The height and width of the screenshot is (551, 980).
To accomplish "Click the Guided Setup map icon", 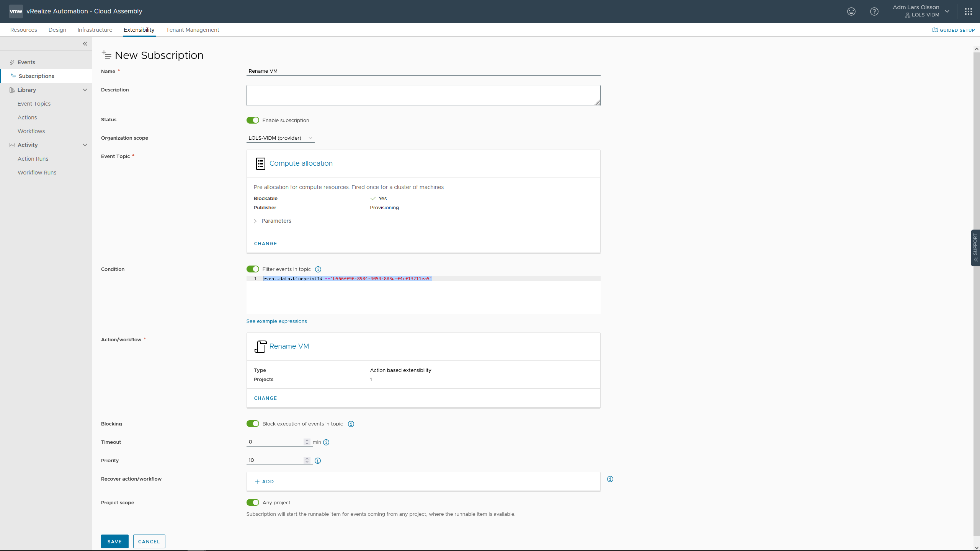I will tap(935, 30).
